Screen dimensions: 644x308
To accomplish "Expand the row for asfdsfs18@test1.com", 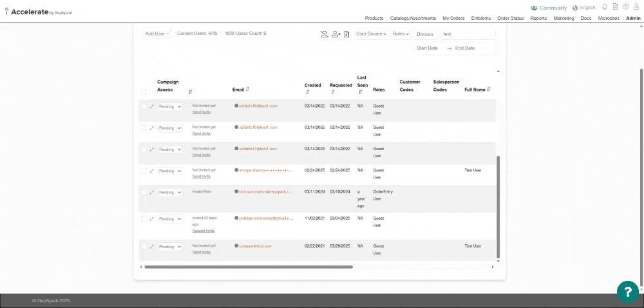I will tap(151, 106).
